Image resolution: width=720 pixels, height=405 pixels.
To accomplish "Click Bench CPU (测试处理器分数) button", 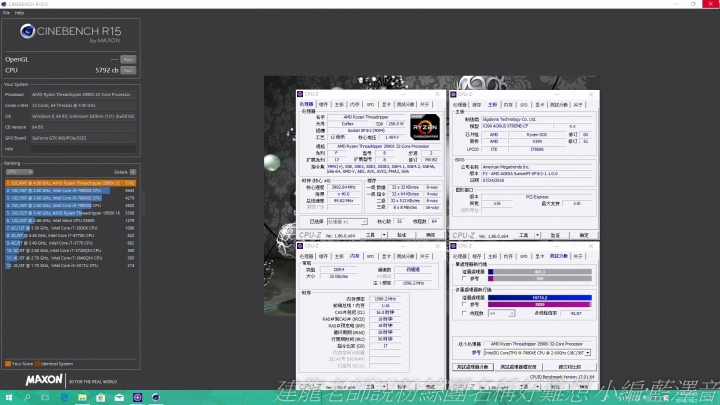I will coord(473,367).
